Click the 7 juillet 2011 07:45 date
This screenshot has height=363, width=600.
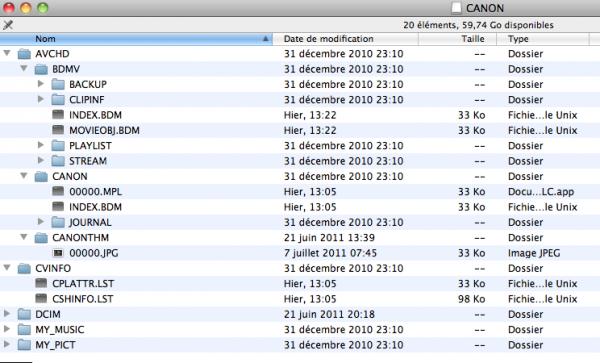point(330,253)
